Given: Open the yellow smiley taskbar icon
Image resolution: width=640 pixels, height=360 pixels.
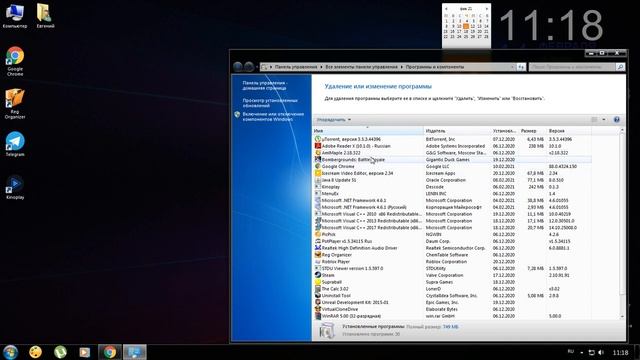Looking at the screenshot, I should 36,352.
